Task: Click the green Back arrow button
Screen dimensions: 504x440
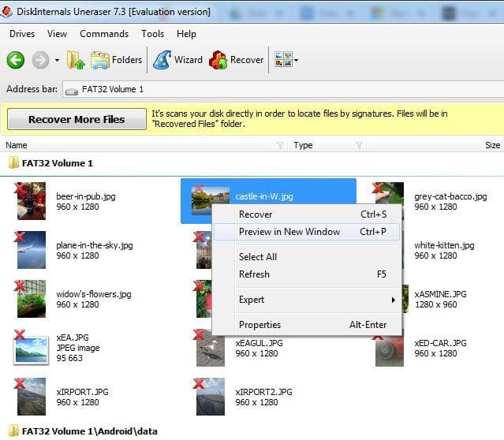Action: (15, 60)
